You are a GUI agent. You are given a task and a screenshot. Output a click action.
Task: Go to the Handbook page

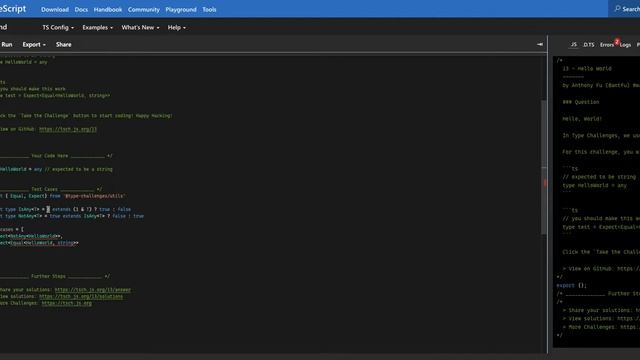tap(108, 9)
